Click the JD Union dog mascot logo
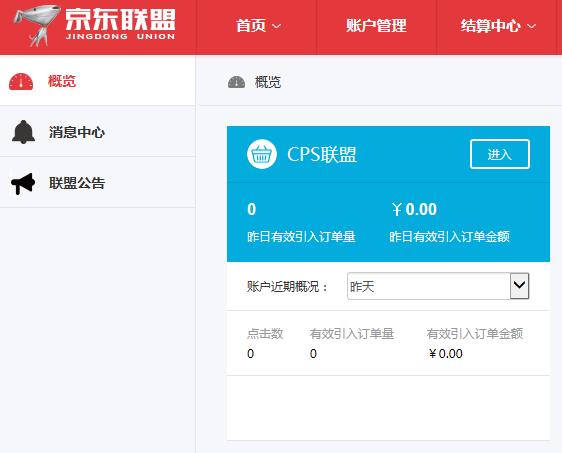 (x=36, y=25)
